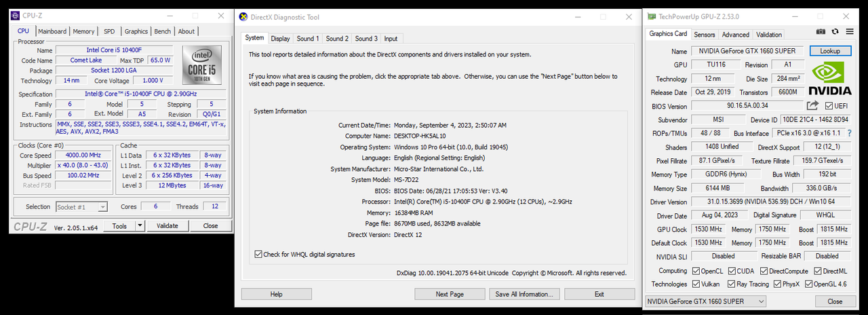
Task: Uncheck 'Check for WHQL digital signatures'
Action: [258, 255]
